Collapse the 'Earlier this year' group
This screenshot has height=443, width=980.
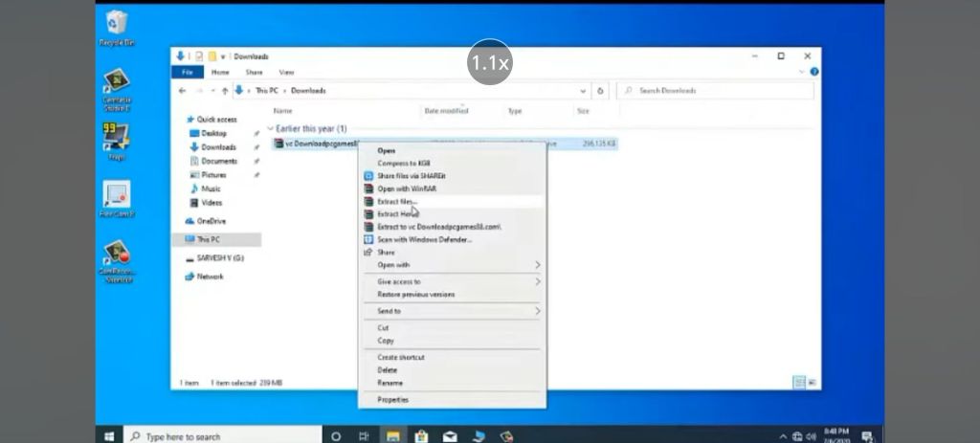click(x=271, y=128)
